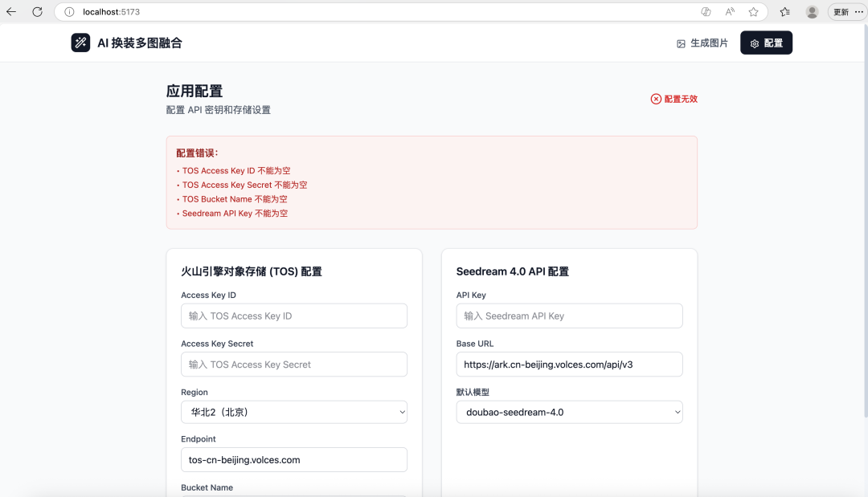The width and height of the screenshot is (868, 497).
Task: Click the Bucket Name label
Action: coord(207,487)
